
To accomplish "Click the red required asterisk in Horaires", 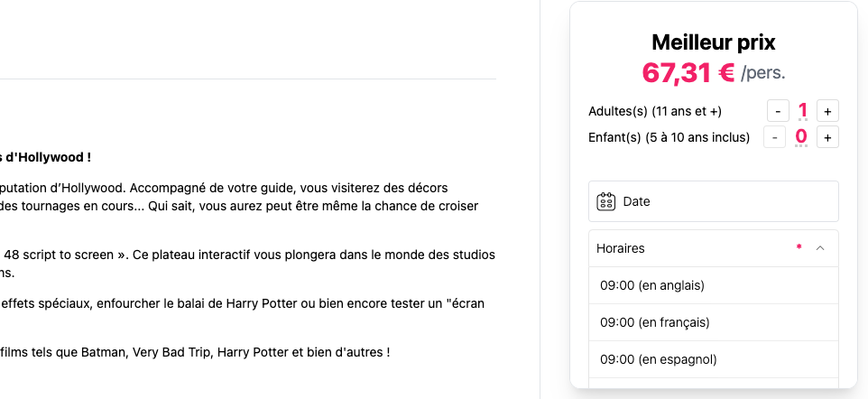I will coord(799,247).
